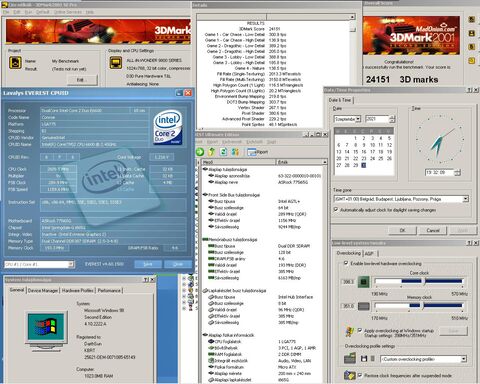Toggle automatically adjust clock for daylight saving
Image resolution: width=480 pixels, height=384 pixels.
336,210
